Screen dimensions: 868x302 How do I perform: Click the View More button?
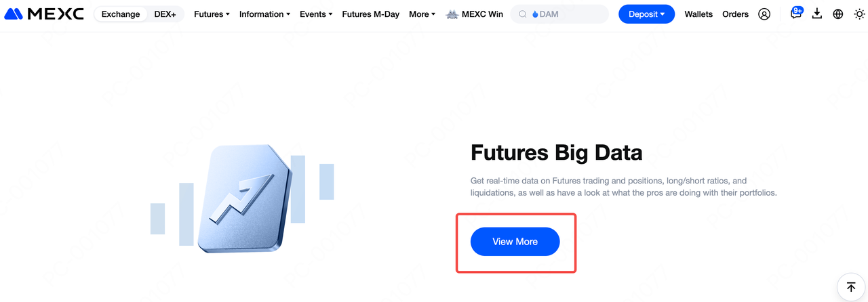[515, 242]
